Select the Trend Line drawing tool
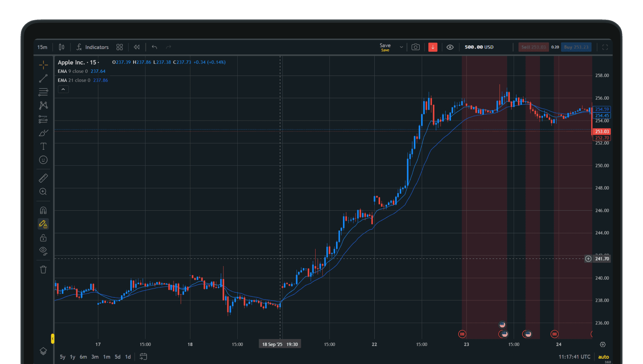The height and width of the screenshot is (364, 643). click(43, 78)
